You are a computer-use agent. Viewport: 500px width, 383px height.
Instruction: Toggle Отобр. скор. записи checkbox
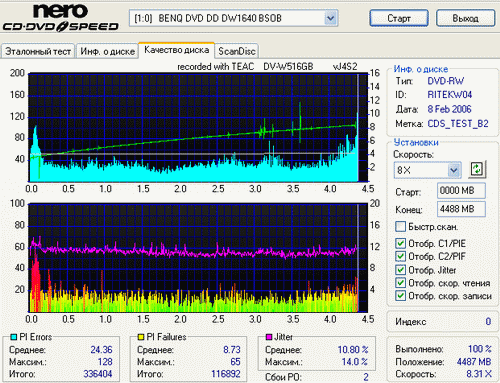point(400,296)
